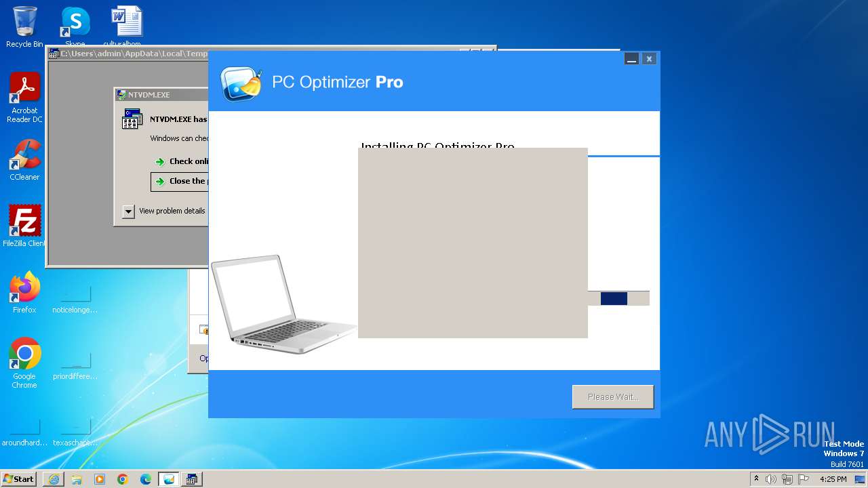Open the network status tray icon
This screenshot has height=488, width=868.
(x=787, y=479)
